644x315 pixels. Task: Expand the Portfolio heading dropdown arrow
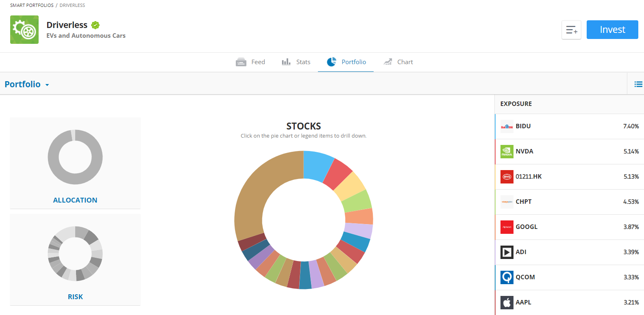[x=47, y=85]
